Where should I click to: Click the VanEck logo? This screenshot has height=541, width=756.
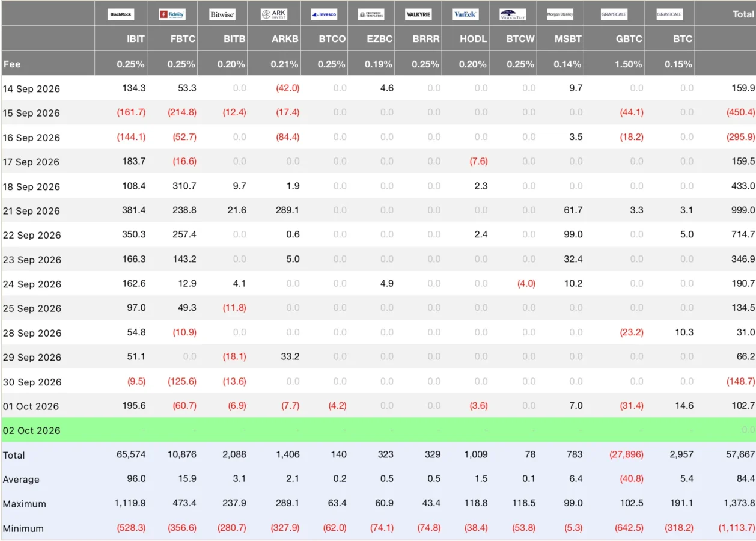coord(465,14)
